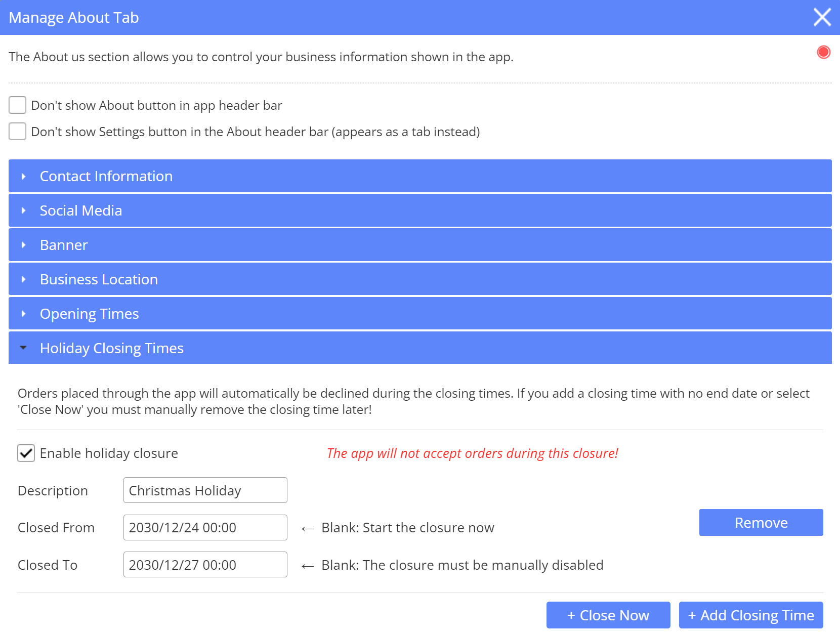Enable Don't show Settings button option

[18, 132]
